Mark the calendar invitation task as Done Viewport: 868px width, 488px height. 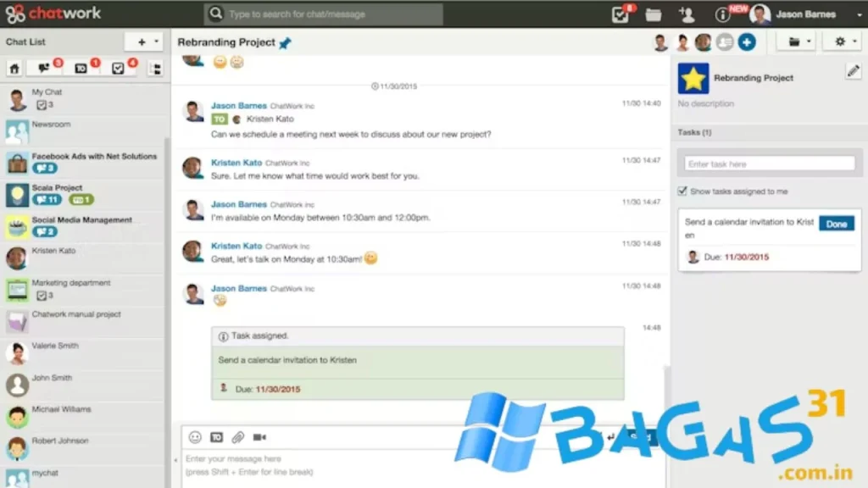coord(836,225)
